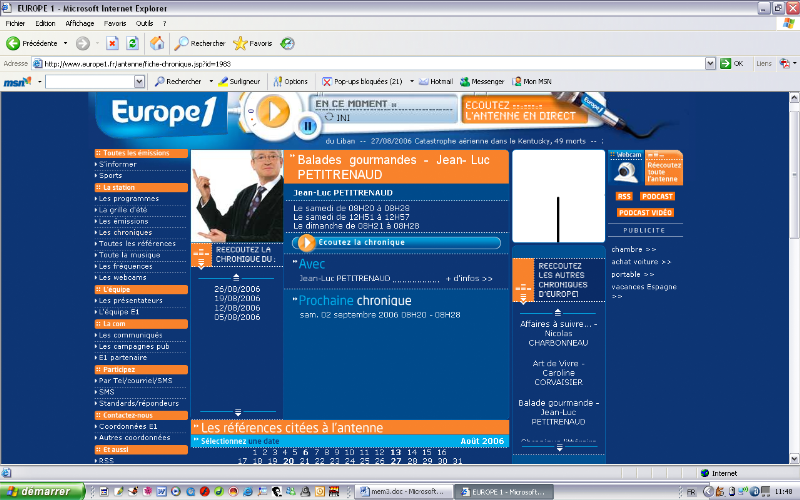Switch to the mem3.doc Microsoft Word taskbar item

pos(403,492)
